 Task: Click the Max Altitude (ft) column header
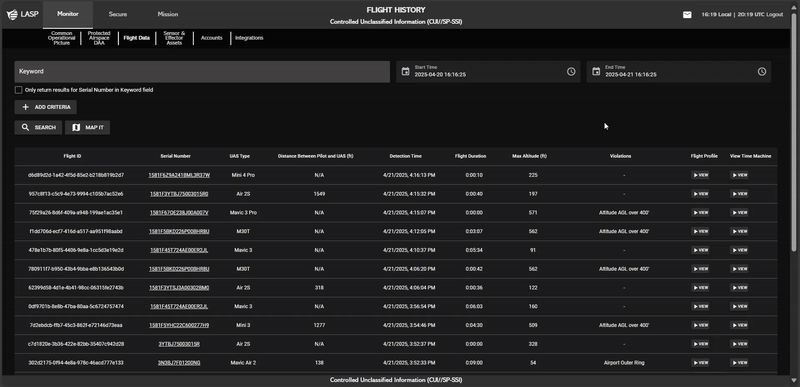click(529, 156)
